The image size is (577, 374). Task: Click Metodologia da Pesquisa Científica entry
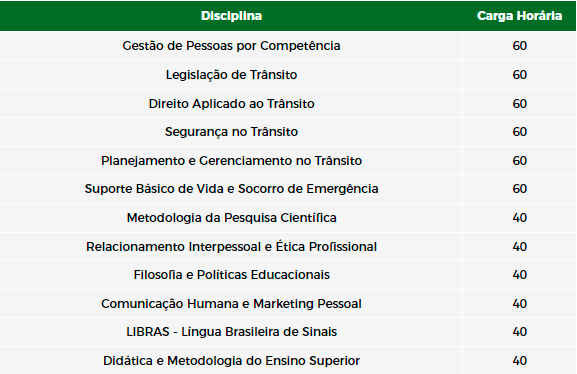231,218
